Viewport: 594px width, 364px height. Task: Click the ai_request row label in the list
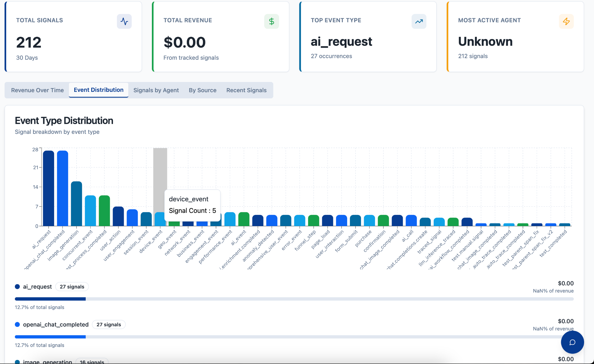pos(37,287)
